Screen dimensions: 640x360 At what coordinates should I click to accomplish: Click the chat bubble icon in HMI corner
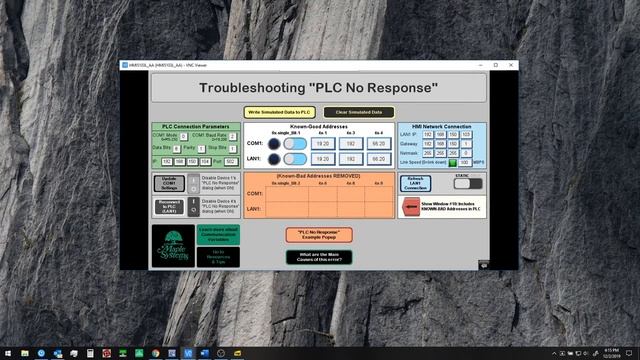click(x=484, y=265)
